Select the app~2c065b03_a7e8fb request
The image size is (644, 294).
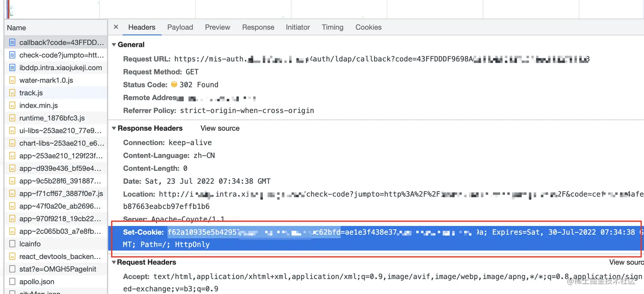(56, 231)
